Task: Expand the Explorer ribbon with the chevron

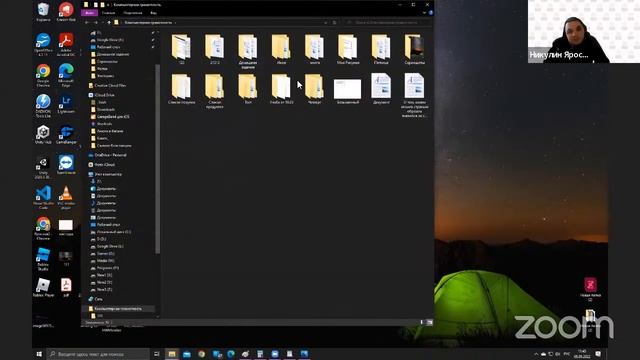Action: pyautogui.click(x=424, y=13)
